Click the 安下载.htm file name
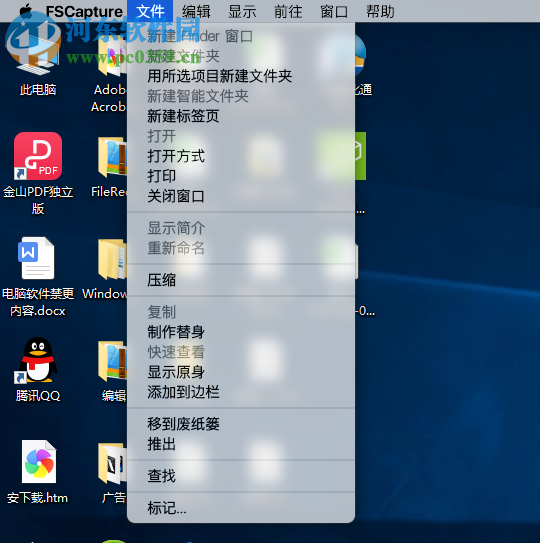The width and height of the screenshot is (540, 543). coord(37,498)
